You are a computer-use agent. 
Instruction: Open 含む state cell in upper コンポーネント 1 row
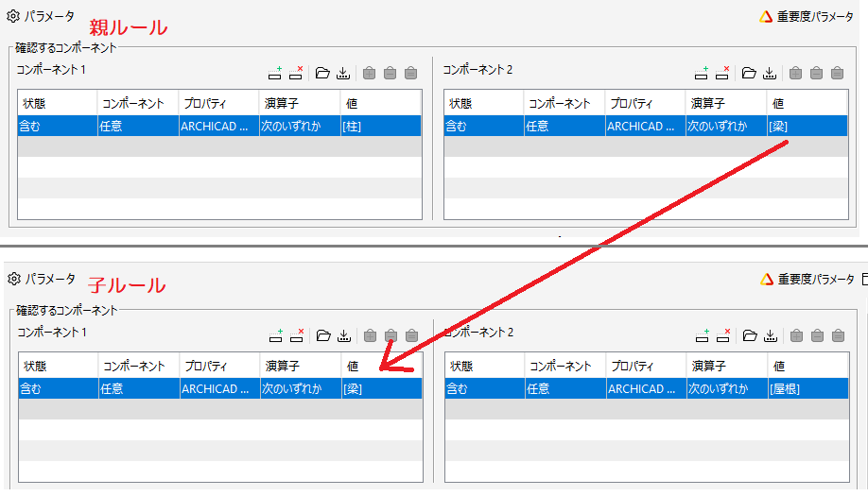(x=58, y=126)
